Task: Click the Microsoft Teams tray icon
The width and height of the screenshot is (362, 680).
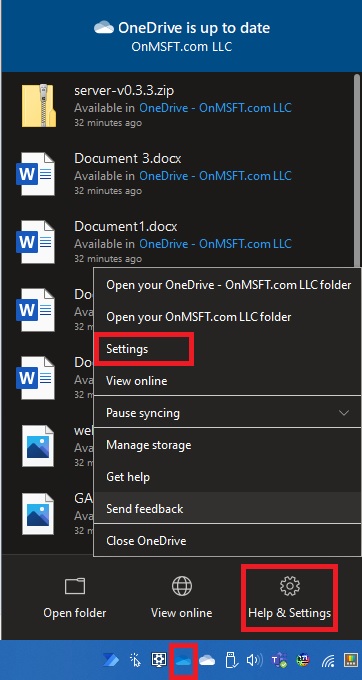Action: pos(279,660)
